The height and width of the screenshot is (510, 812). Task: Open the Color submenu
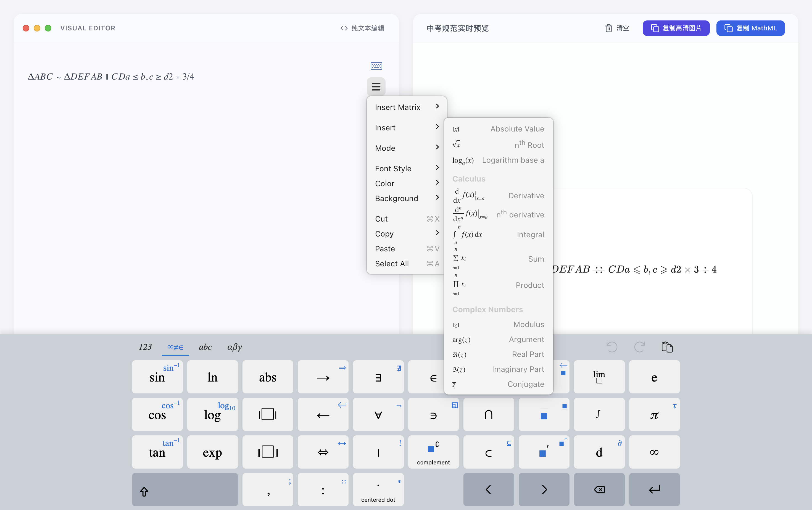click(407, 183)
